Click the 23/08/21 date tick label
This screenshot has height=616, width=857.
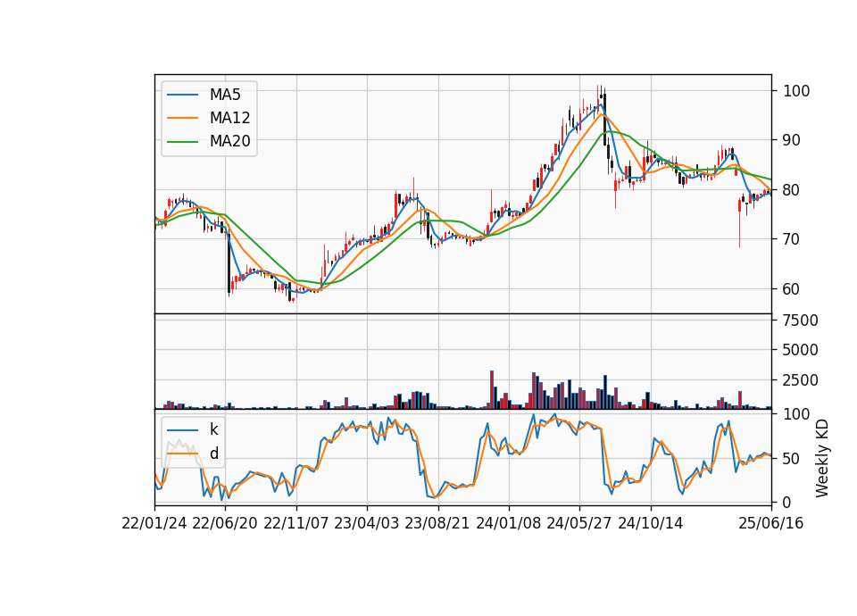tap(437, 523)
